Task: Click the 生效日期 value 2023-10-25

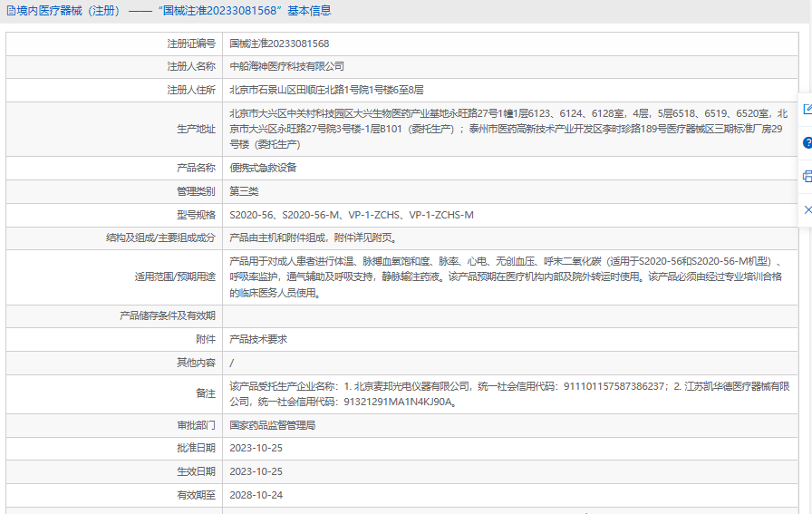Action: coord(256,471)
